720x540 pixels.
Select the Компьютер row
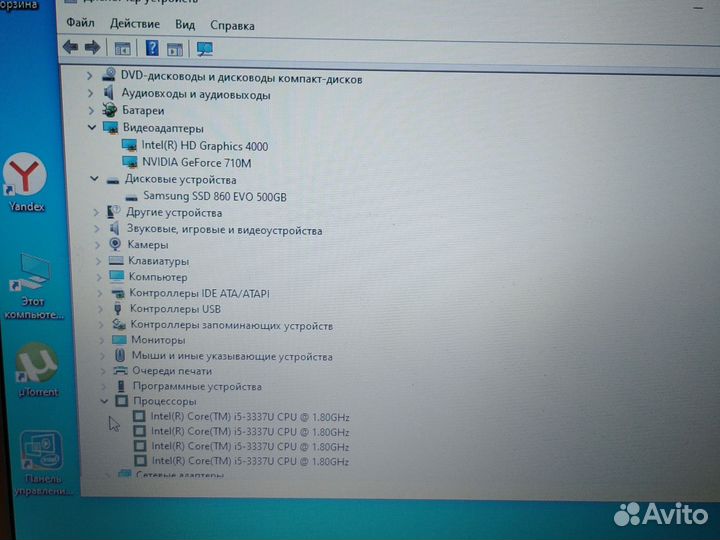(158, 277)
